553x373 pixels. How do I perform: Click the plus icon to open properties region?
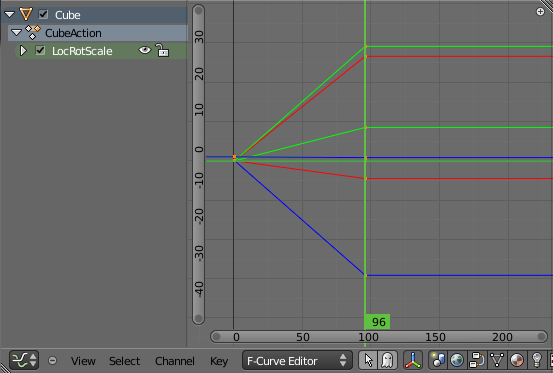(540, 12)
